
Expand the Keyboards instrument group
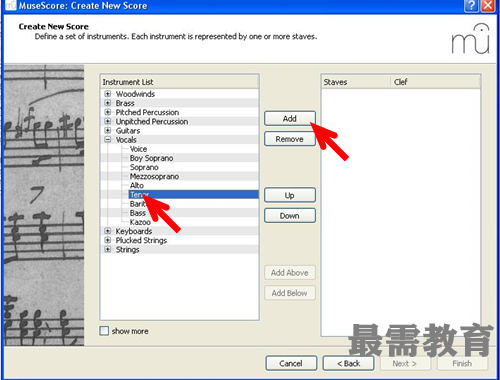click(108, 231)
